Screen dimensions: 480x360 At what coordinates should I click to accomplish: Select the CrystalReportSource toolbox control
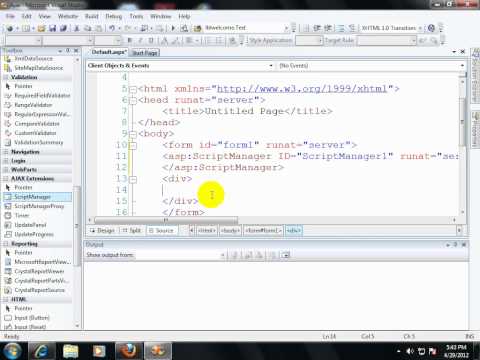tap(37, 290)
